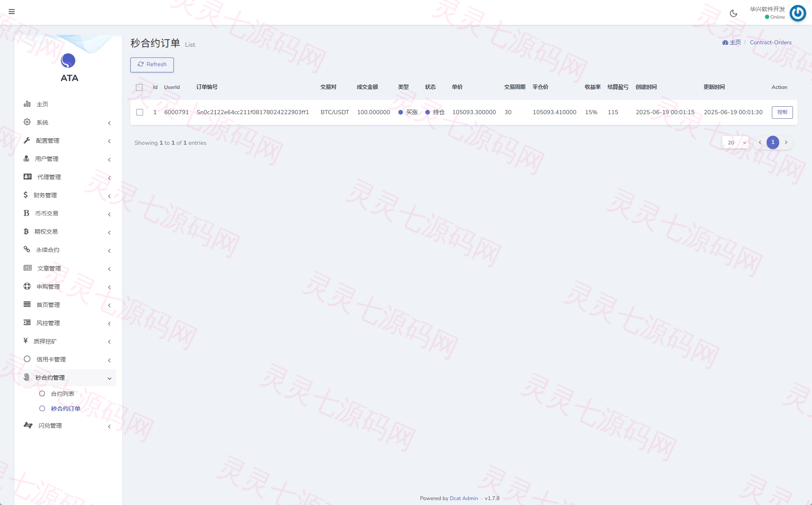This screenshot has height=505, width=812.
Task: Click the 主页 bar-chart icon in sidebar
Action: 27,104
